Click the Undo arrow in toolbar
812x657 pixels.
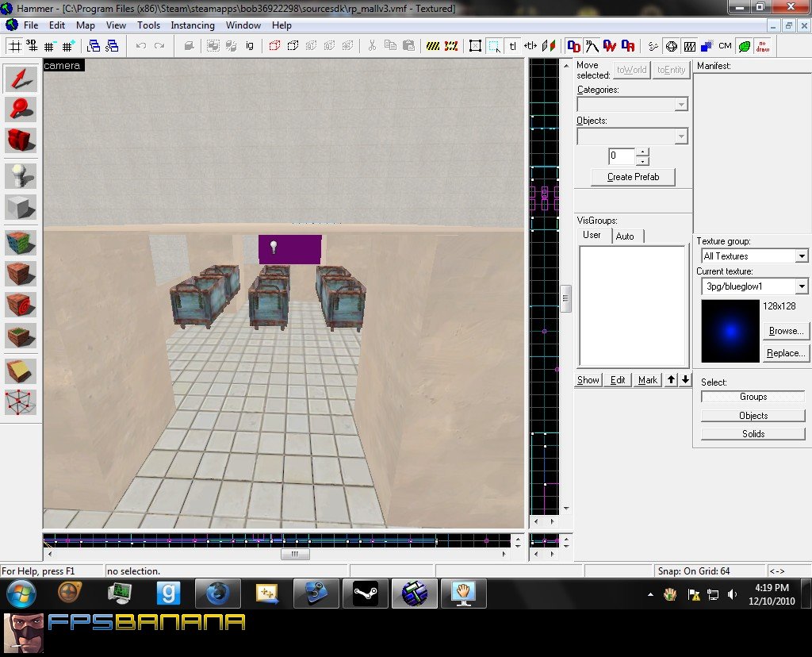[141, 46]
